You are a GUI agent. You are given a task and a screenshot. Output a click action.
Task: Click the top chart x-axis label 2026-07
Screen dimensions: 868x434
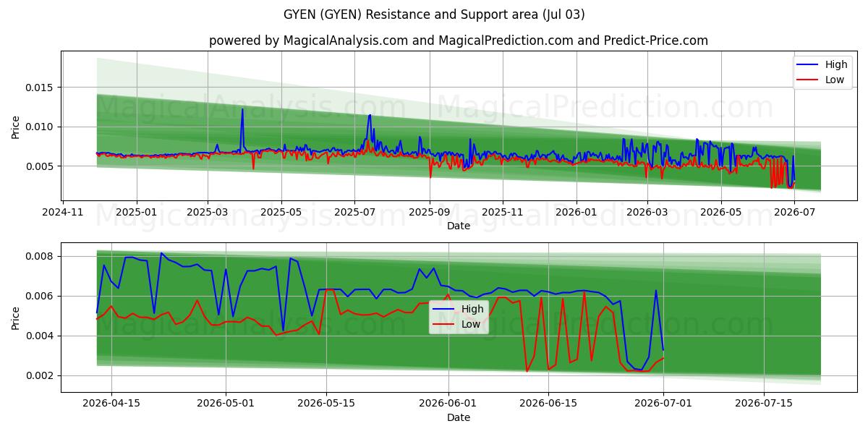tap(794, 212)
